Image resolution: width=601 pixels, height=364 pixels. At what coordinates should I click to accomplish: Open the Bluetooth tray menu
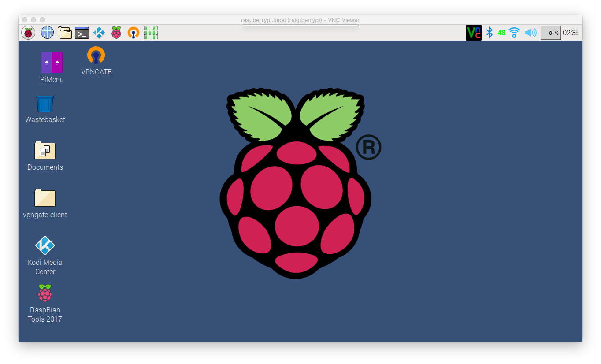489,33
